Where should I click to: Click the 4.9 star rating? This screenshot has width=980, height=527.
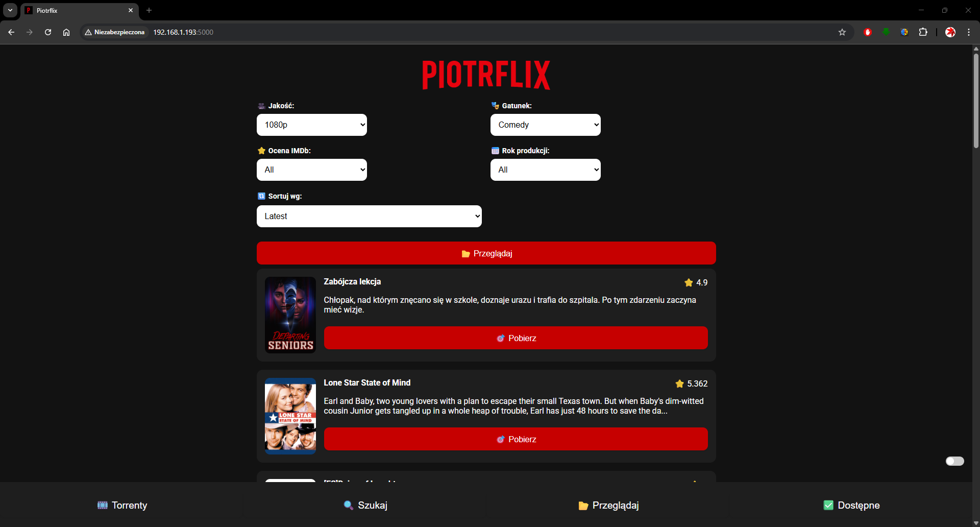[696, 282]
